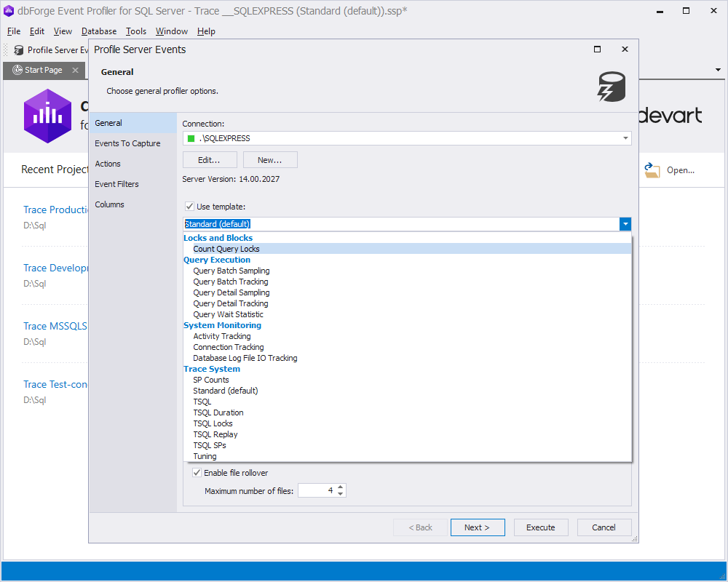Select Query Batch Tracking template
The height and width of the screenshot is (582, 728).
408,282
